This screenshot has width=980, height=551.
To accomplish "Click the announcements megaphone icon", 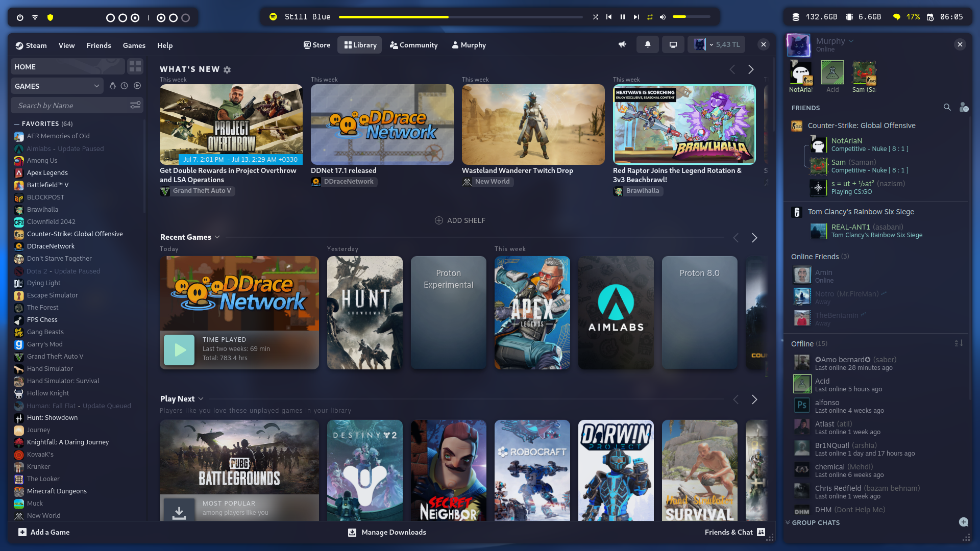I will [622, 44].
